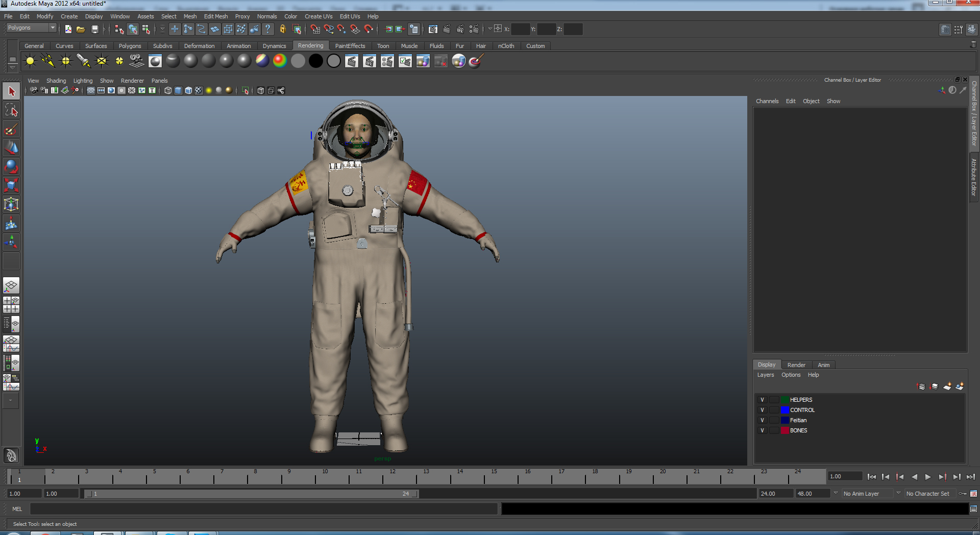Toggle visibility of the CONTROL layer

tap(763, 410)
